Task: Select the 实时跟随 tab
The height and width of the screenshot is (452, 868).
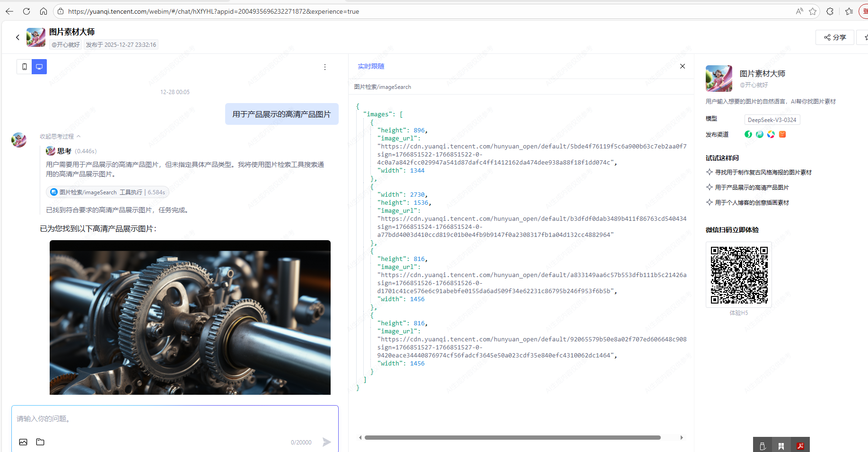Action: point(371,66)
